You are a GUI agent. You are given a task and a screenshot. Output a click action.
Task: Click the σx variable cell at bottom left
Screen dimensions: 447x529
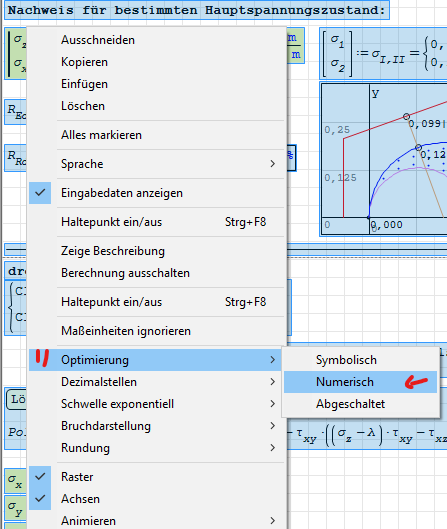pos(15,480)
